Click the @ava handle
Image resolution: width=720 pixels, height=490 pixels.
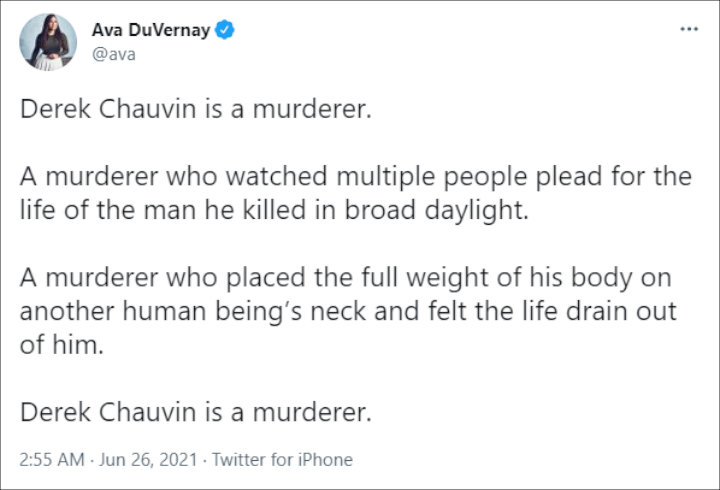click(x=113, y=54)
